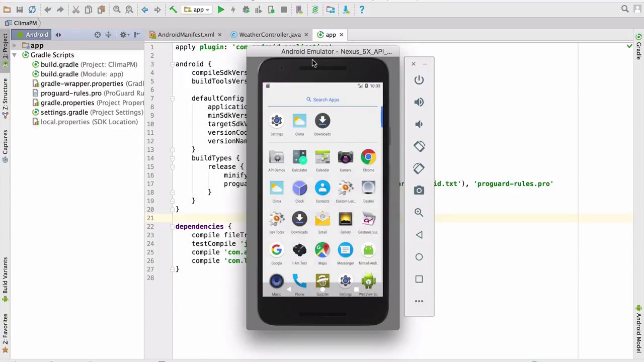This screenshot has height=362, width=644.
Task: Collapse all in the Project panel
Action: 108,35
